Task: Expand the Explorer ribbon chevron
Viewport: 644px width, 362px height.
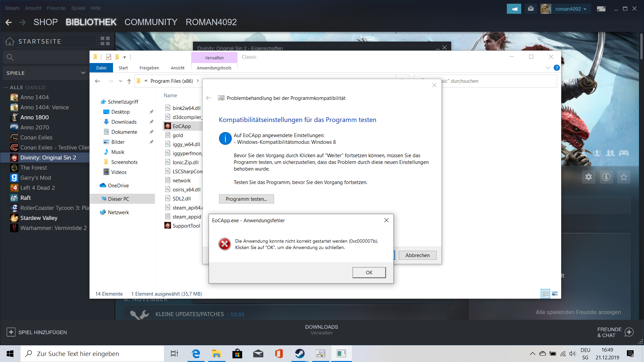Action: (548, 68)
